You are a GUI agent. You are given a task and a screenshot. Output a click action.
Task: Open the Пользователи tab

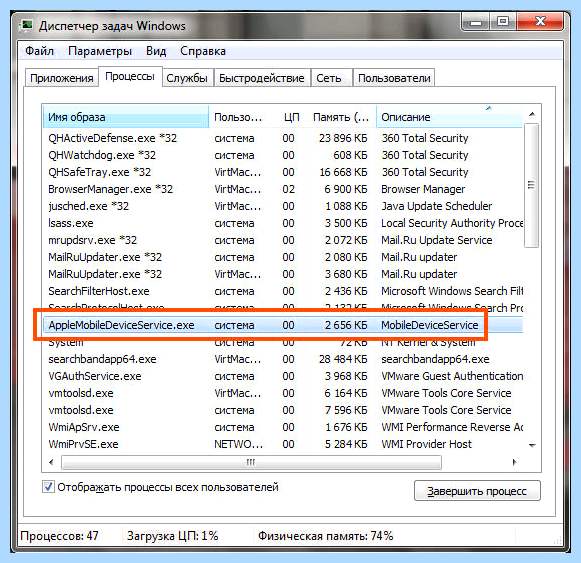point(394,78)
